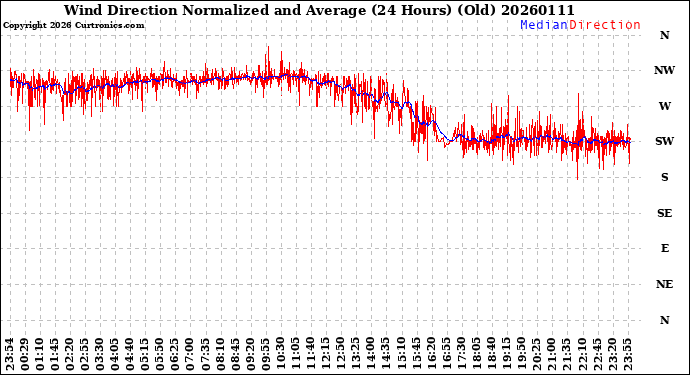Click the 08:45 time label
This screenshot has height=375, width=690.
click(235, 355)
